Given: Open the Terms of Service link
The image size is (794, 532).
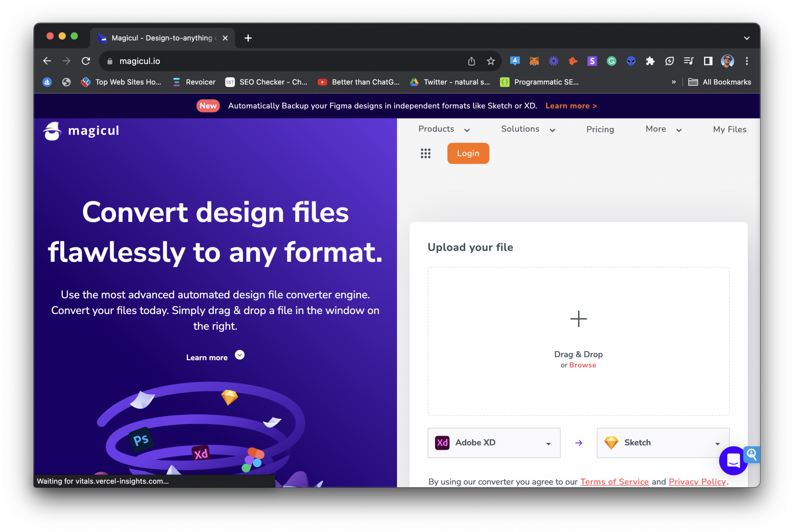Looking at the screenshot, I should point(614,482).
